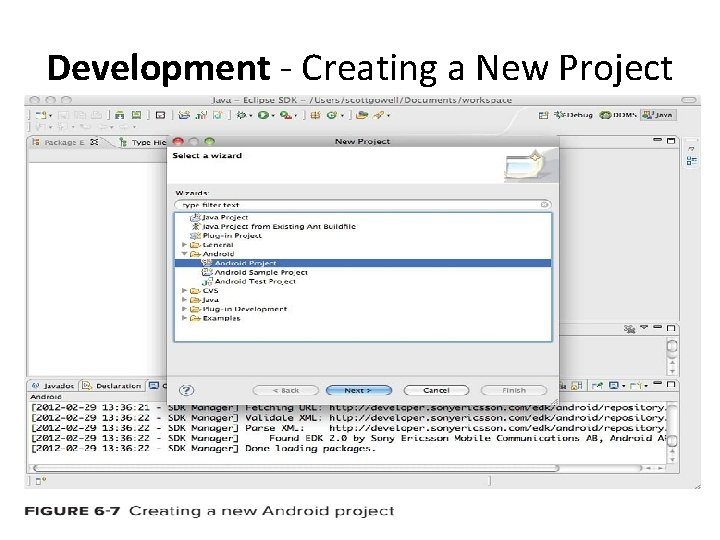
Task: Click the outline panel vertical scrollbar thumb
Action: coord(672,346)
